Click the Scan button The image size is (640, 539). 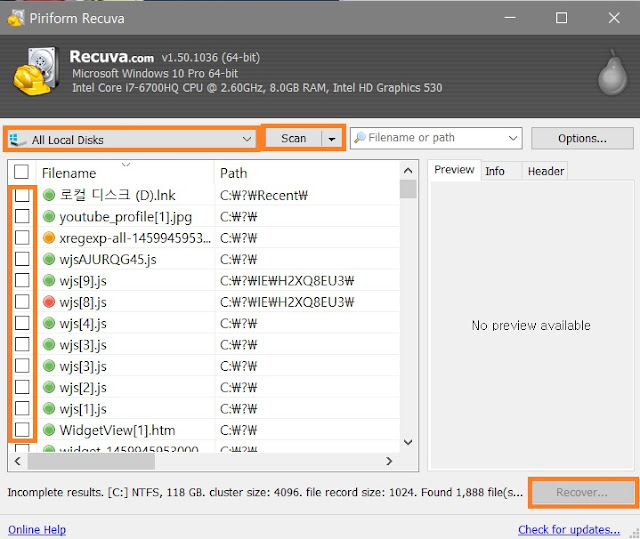coord(293,139)
